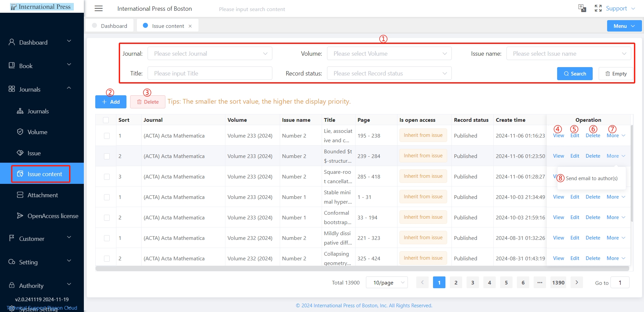Open the Support user dropdown
This screenshot has width=644, height=312.
point(620,8)
